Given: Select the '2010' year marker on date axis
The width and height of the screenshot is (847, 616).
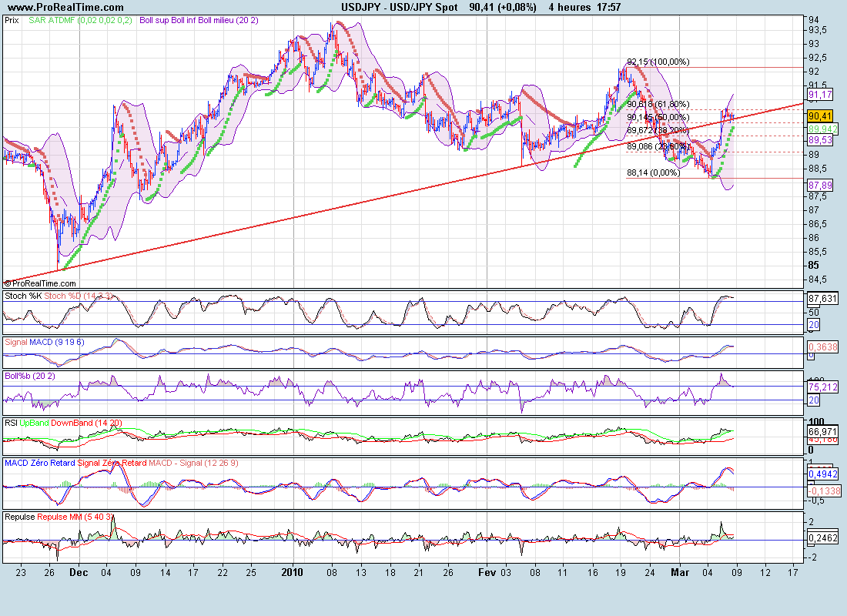Looking at the screenshot, I should 293,572.
